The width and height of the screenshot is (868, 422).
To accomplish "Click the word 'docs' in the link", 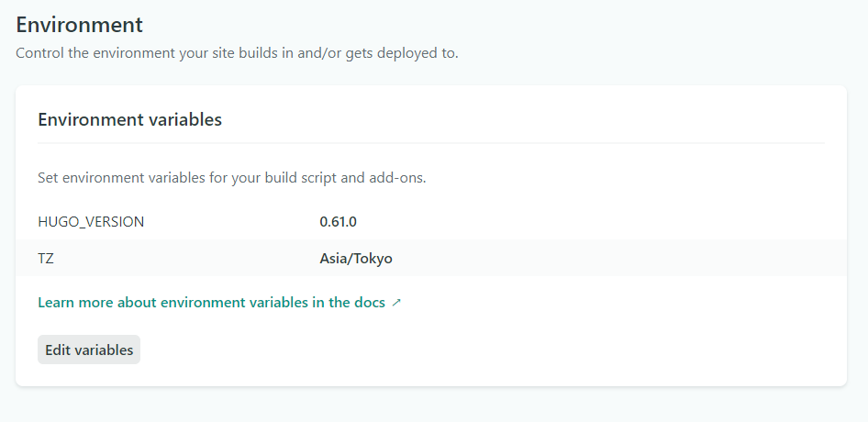I will pos(369,303).
